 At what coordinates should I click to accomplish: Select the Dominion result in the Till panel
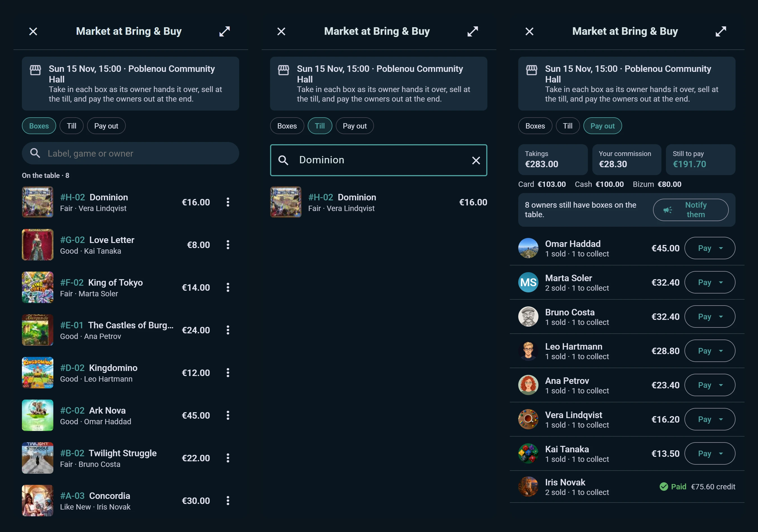(x=379, y=202)
